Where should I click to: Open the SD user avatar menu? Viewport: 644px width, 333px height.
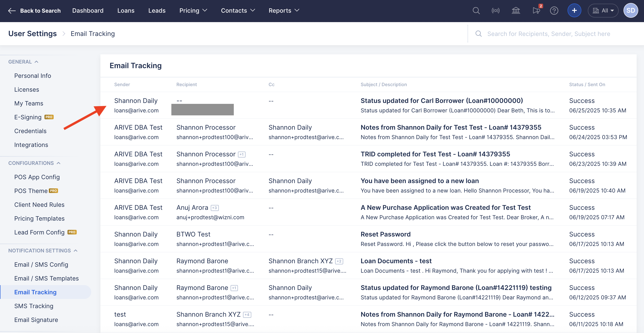630,11
